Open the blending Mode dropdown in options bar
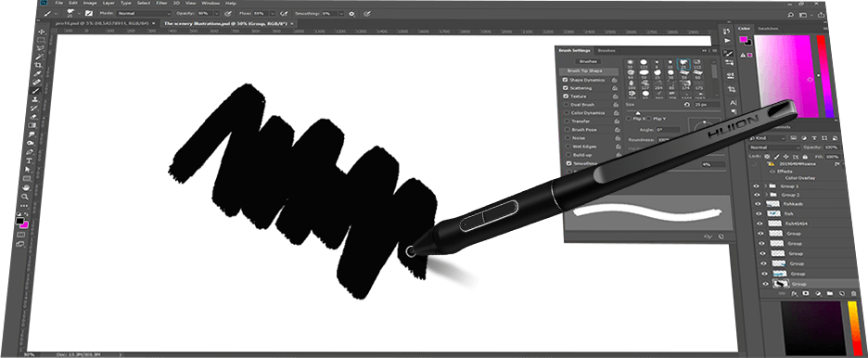Screen dimensions: 868x358 (x=144, y=13)
